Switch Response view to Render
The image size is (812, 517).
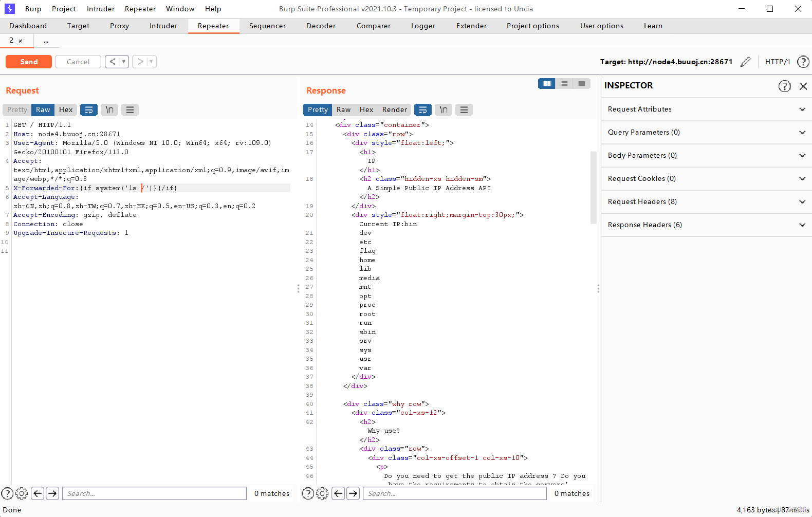click(x=394, y=109)
